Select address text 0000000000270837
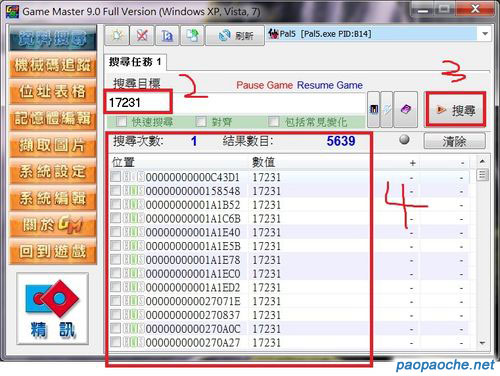 (193, 315)
